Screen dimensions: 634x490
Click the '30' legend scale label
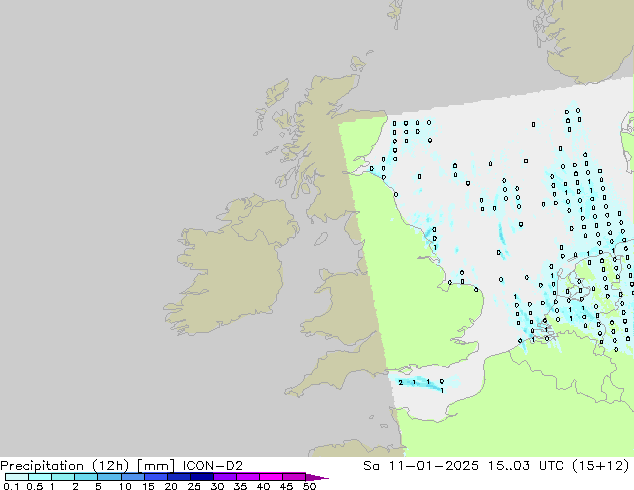(x=217, y=486)
